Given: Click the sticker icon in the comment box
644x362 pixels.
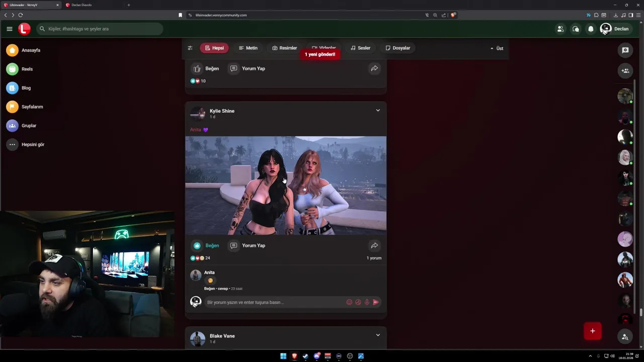Looking at the screenshot, I should click(358, 302).
